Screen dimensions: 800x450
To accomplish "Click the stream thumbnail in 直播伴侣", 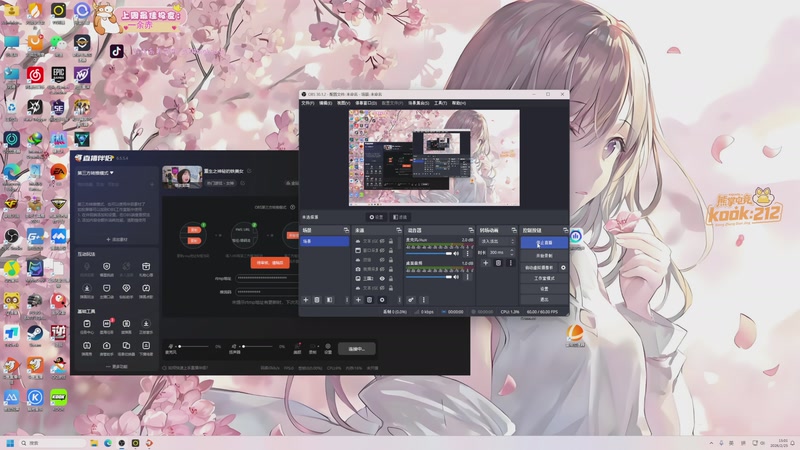I will click(182, 177).
